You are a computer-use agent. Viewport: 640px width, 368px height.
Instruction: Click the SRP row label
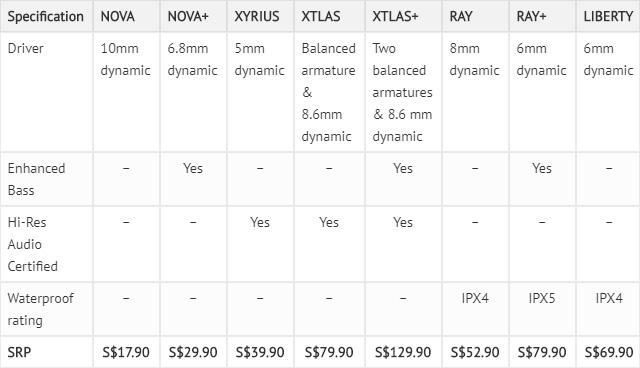19,352
